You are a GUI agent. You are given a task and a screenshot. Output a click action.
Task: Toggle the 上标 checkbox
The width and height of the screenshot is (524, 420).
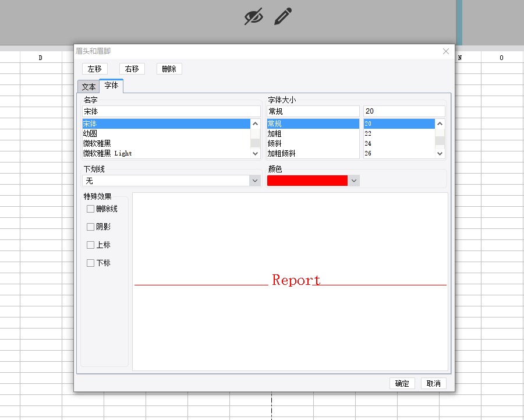[x=90, y=245]
